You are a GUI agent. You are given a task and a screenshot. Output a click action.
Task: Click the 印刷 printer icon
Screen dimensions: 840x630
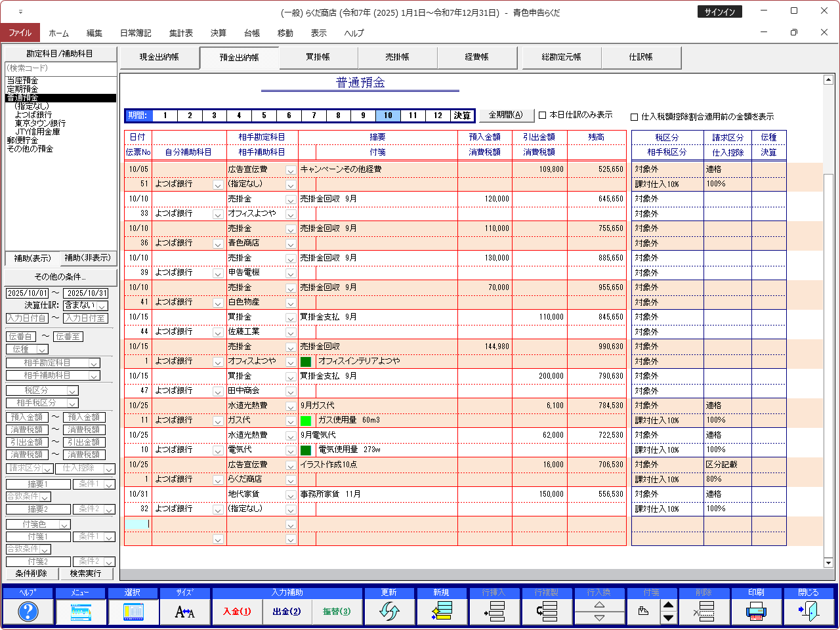(756, 612)
